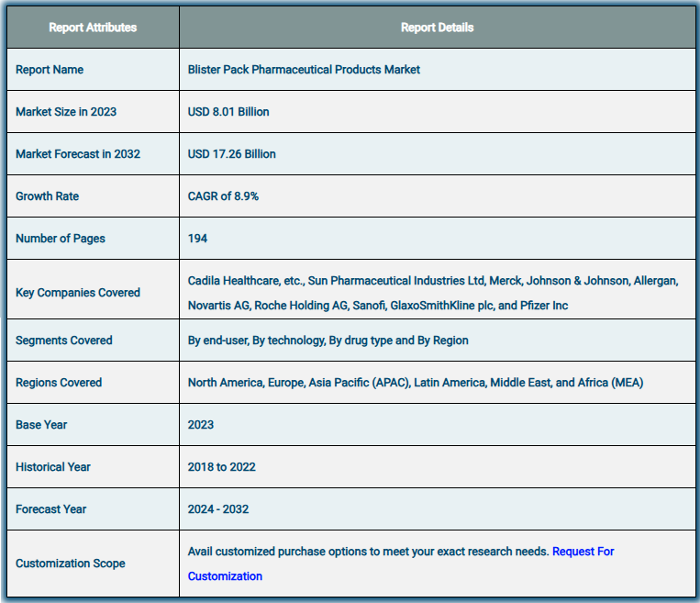Click the companies line starting 'Novartis AG'
Viewport: 700px width, 603px height.
[x=378, y=306]
